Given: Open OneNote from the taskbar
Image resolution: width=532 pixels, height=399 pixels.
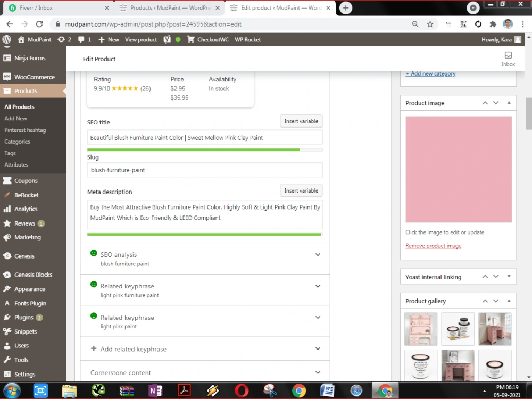Looking at the screenshot, I should click(x=155, y=391).
